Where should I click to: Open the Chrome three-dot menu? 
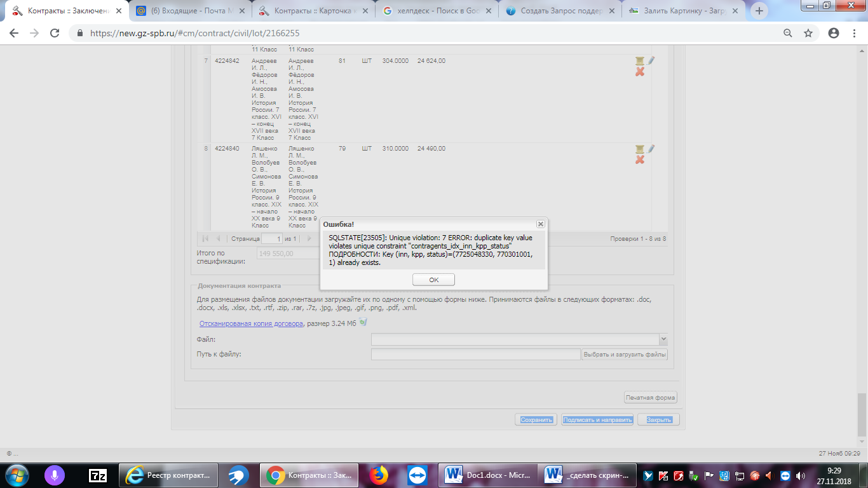pyautogui.click(x=854, y=33)
